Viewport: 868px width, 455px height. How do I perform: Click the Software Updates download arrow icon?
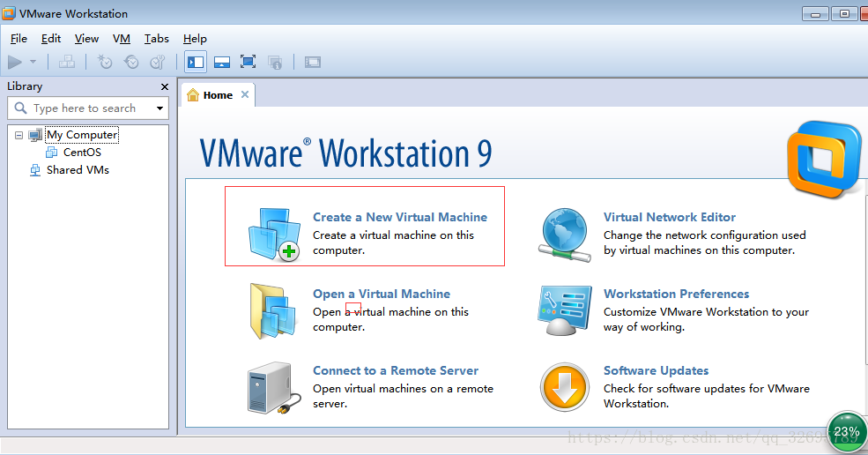[565, 387]
